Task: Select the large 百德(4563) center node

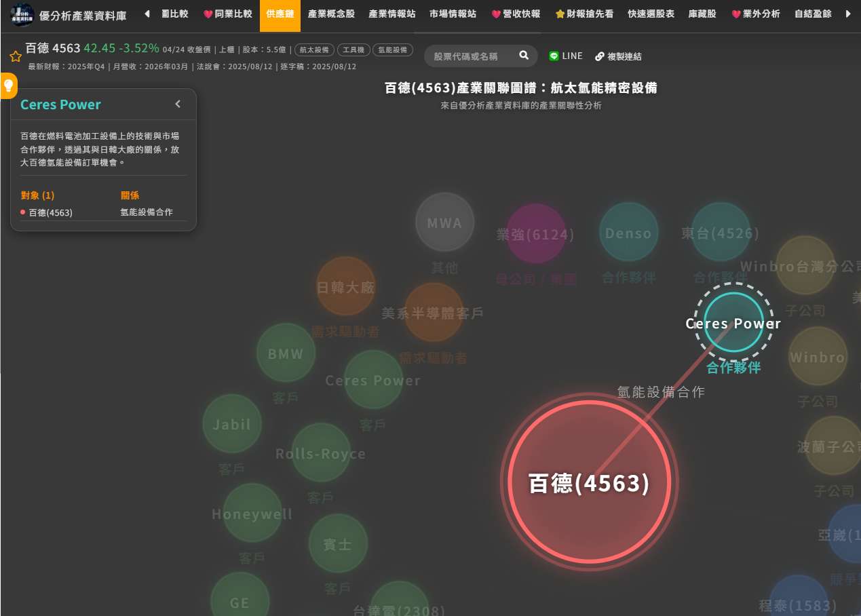Action: (588, 482)
